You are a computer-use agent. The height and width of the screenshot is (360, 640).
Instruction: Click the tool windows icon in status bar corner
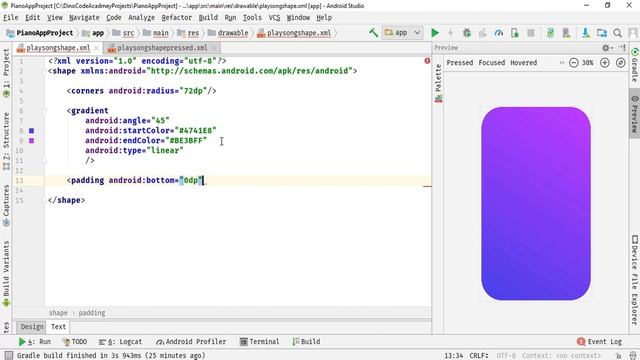click(x=9, y=356)
